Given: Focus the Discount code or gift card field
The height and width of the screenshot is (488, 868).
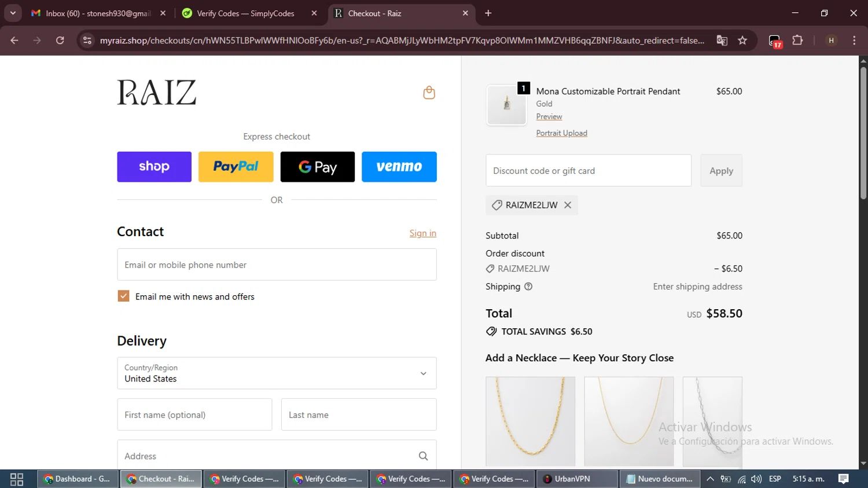Looking at the screenshot, I should pos(589,171).
